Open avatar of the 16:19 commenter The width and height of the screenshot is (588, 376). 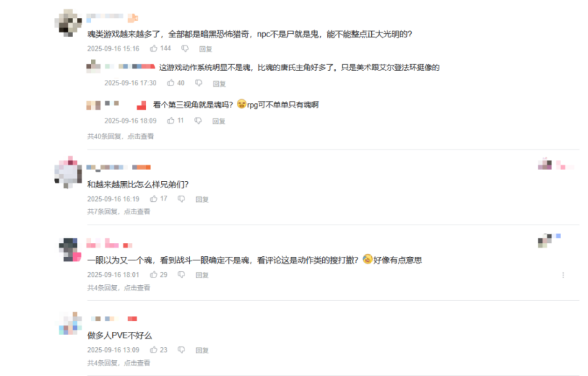68,172
